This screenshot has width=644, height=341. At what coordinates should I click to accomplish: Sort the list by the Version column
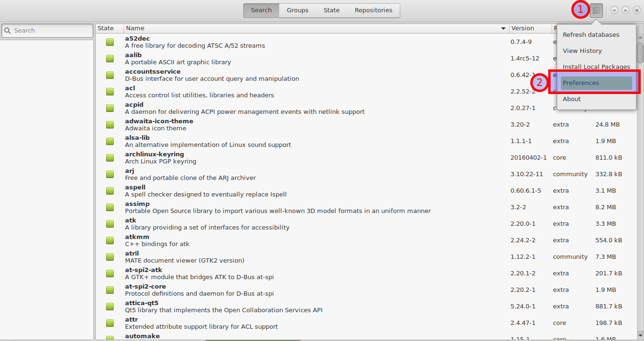pos(523,28)
